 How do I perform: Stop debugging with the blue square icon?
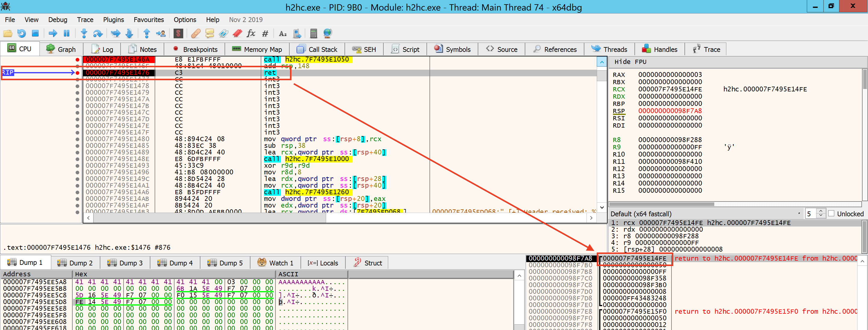point(35,33)
